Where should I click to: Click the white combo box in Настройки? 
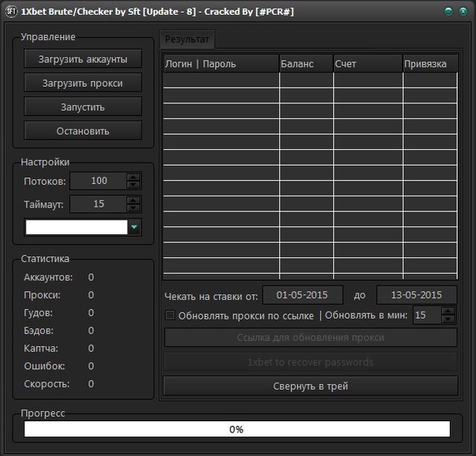coord(76,227)
